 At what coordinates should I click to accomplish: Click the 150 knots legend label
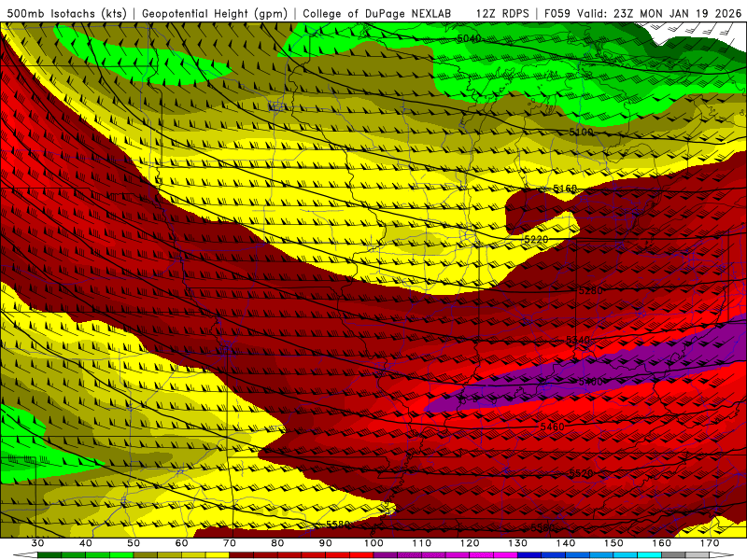click(x=613, y=543)
